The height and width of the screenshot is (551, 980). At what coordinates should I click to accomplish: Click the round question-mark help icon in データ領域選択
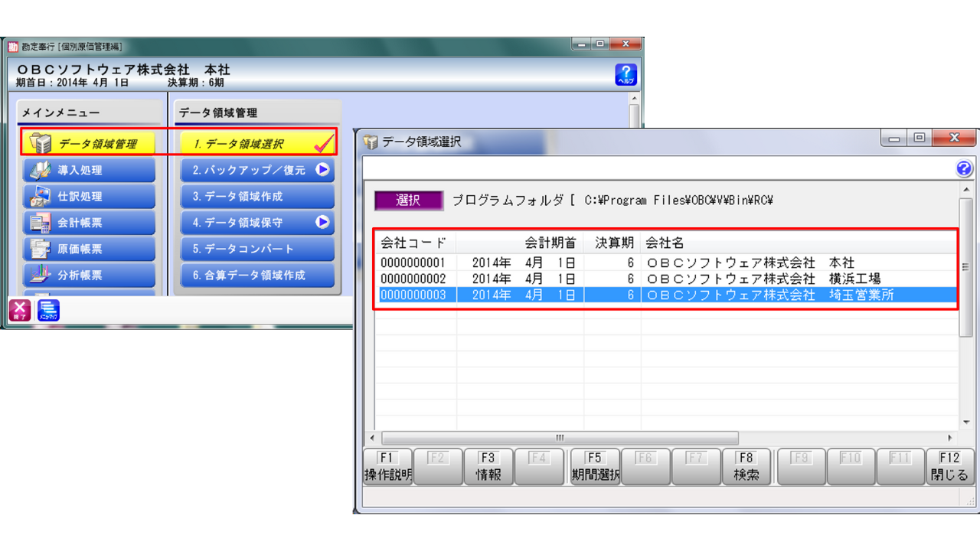[964, 169]
